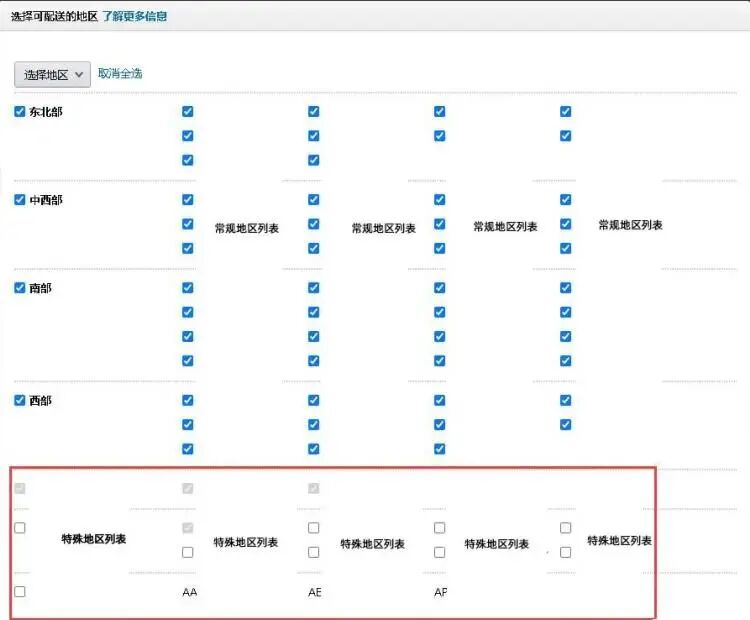This screenshot has height=620, width=750.
Task: Open the 选择地区 dropdown
Action: pos(52,75)
